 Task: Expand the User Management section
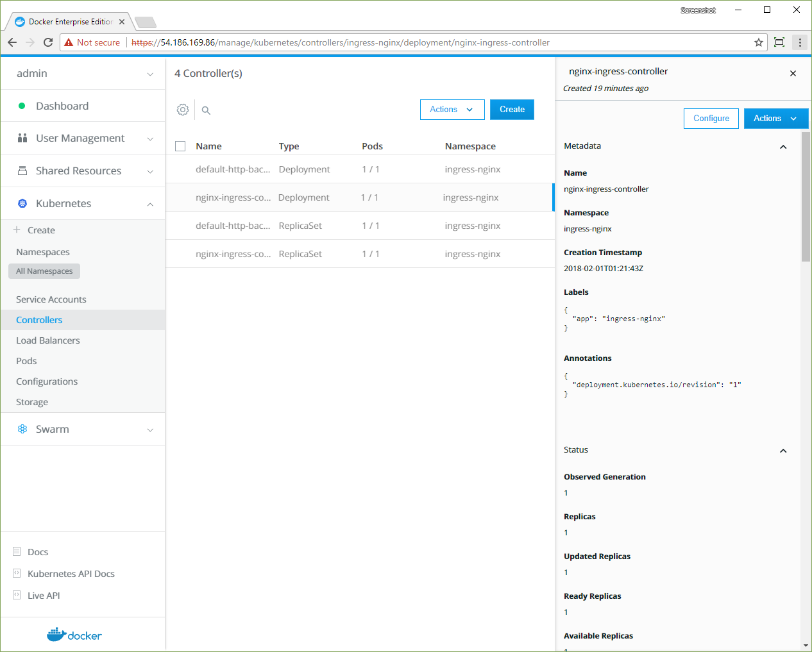click(x=150, y=139)
